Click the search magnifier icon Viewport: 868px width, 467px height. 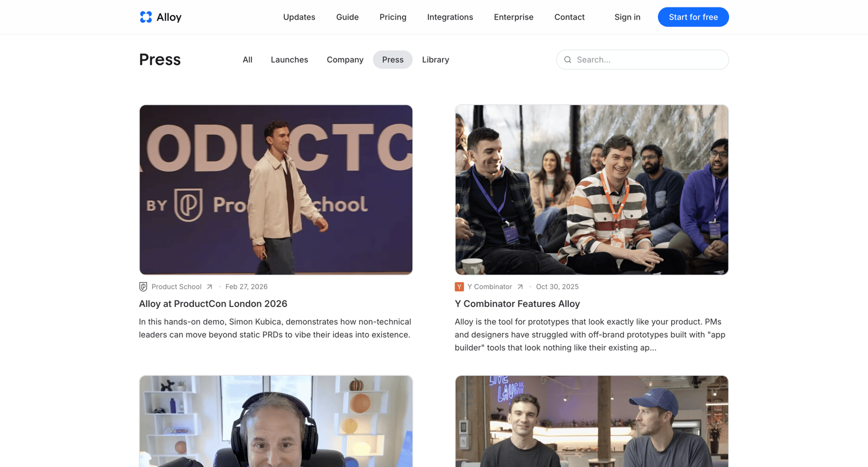(568, 60)
